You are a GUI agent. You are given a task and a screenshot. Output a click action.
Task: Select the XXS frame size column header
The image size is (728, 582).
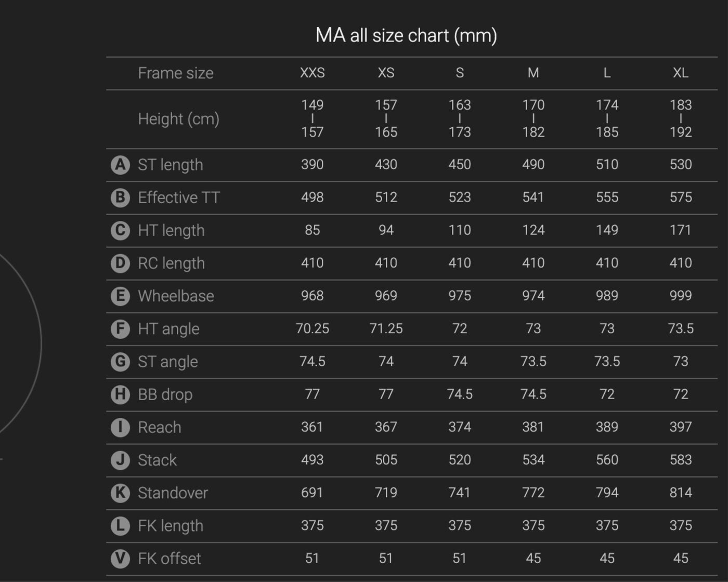(313, 73)
